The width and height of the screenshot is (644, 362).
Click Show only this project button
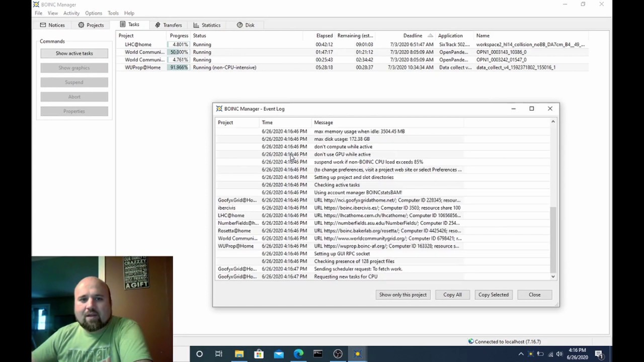click(x=403, y=295)
